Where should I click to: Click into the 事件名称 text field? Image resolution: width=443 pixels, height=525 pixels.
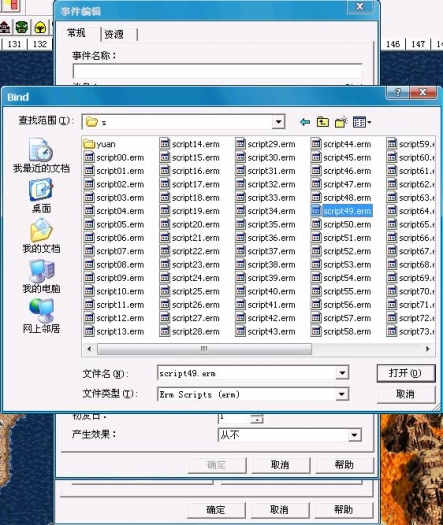pyautogui.click(x=217, y=71)
